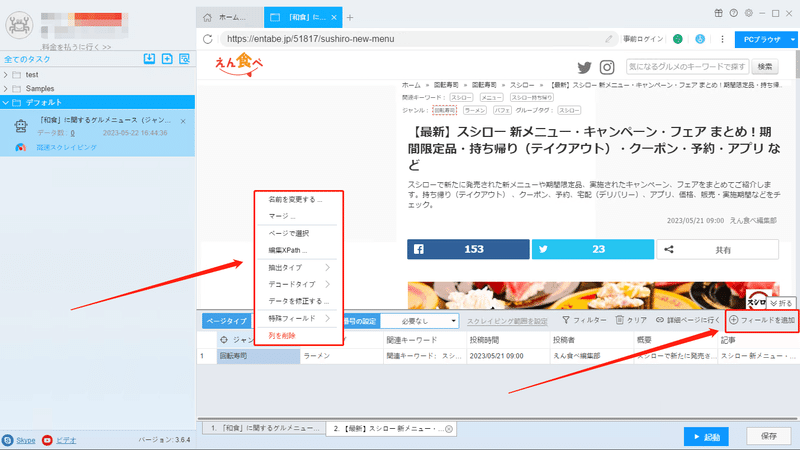Click the crab avatar profile icon
Viewport: 800px width, 450px height.
pyautogui.click(x=19, y=25)
